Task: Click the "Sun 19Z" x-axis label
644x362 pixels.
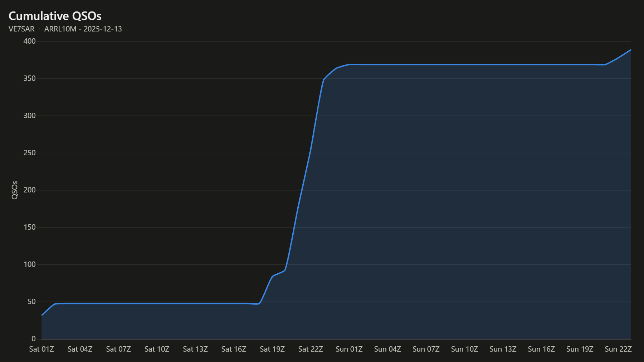Action: (x=580, y=349)
